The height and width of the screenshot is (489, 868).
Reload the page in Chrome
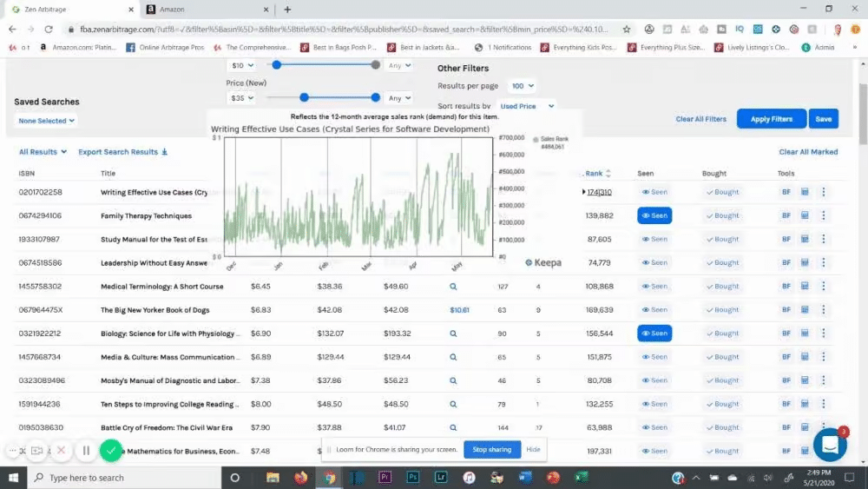(49, 29)
